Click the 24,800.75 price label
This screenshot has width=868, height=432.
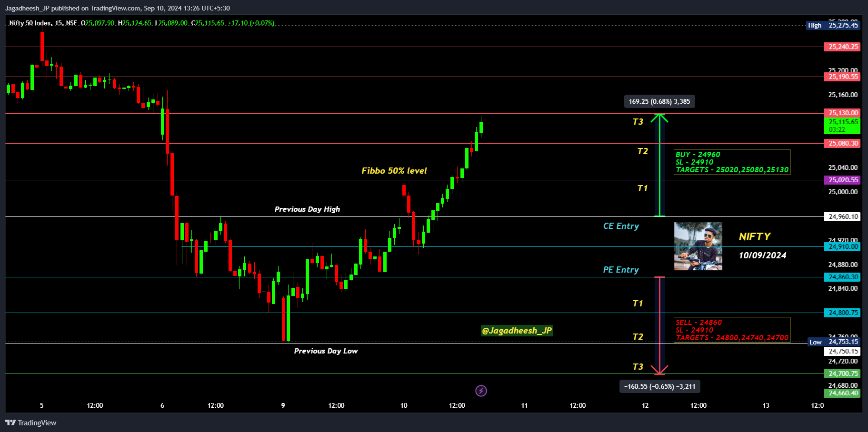coord(842,313)
